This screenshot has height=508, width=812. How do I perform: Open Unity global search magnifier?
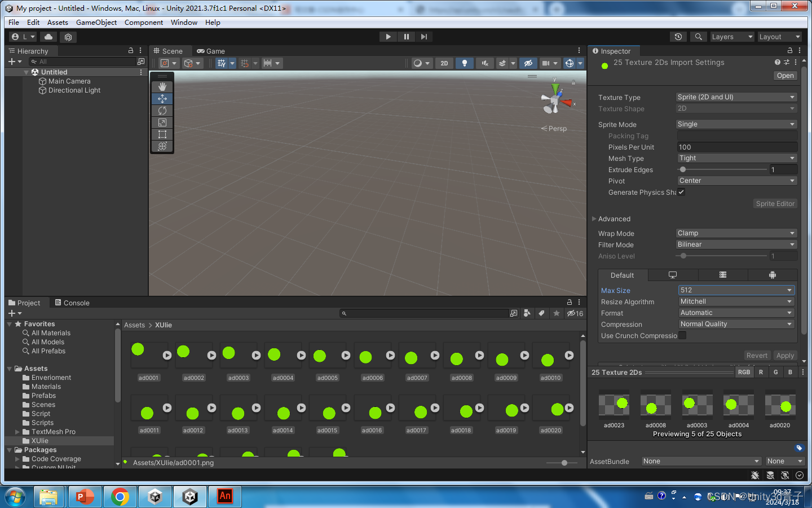point(698,37)
